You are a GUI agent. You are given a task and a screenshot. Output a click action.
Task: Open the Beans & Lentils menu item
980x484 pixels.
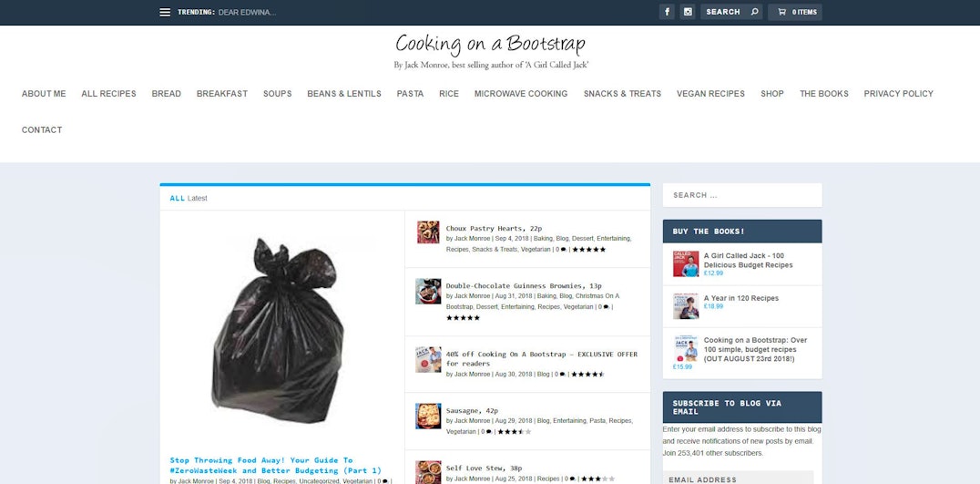[x=344, y=94]
